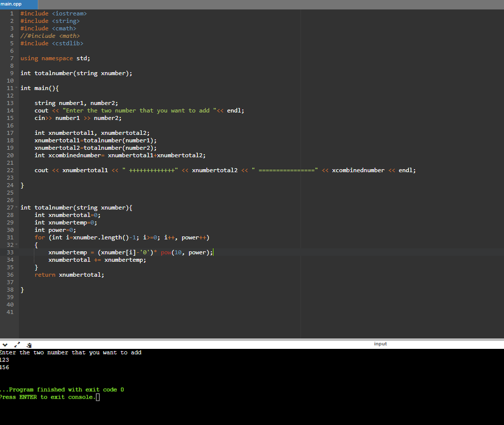Click on '#include <cstdlib>' line
Viewport: 504px width, 425px height.
point(52,43)
